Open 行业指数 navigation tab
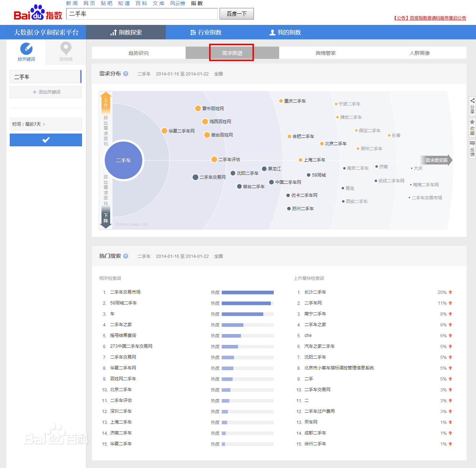Screen dimensions: 476x468 point(206,32)
